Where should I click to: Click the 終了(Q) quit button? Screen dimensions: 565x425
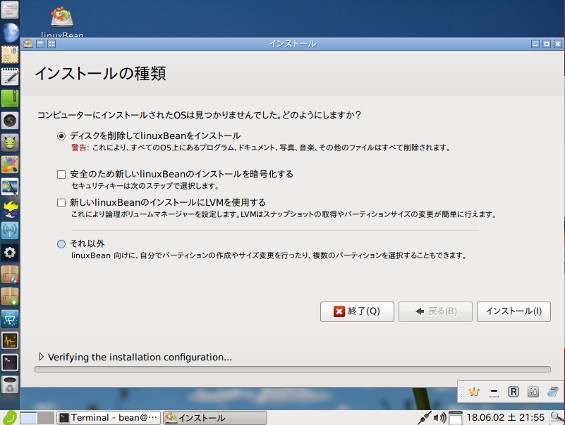click(357, 311)
